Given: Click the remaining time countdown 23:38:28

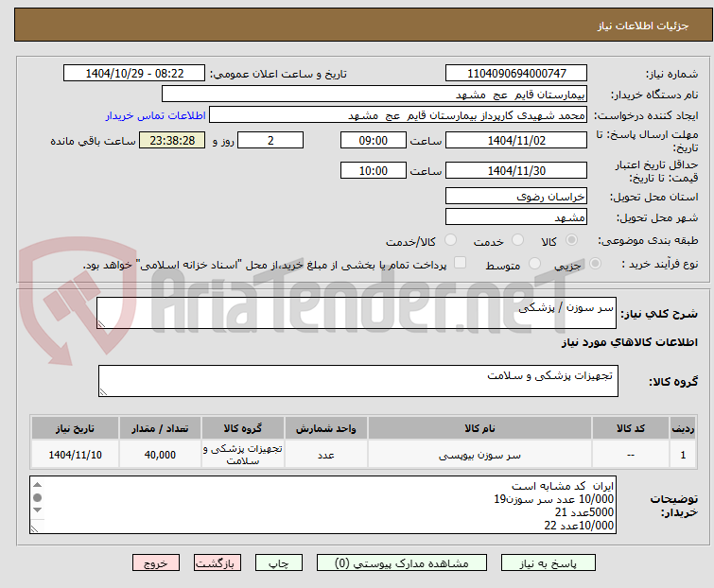Looking at the screenshot, I should tap(172, 140).
